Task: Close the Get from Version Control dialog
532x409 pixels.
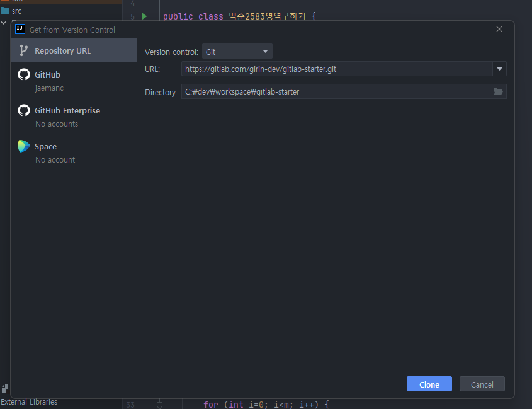Action: tap(499, 29)
